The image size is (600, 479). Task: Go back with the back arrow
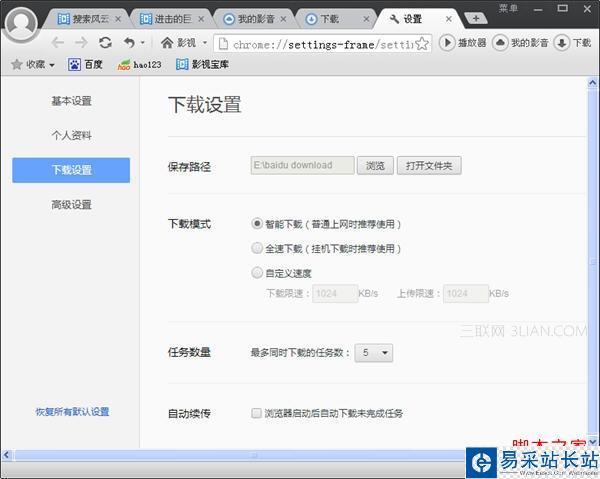(x=57, y=42)
